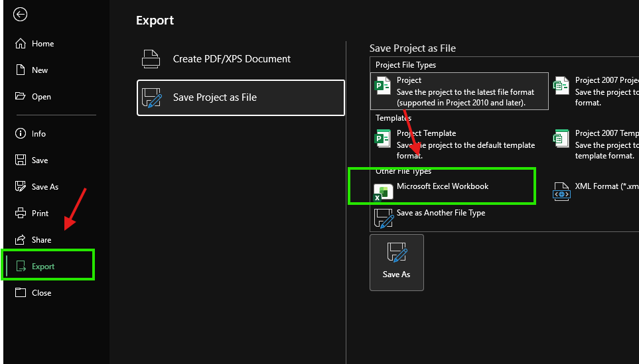Click the Info circle icon

click(x=21, y=133)
